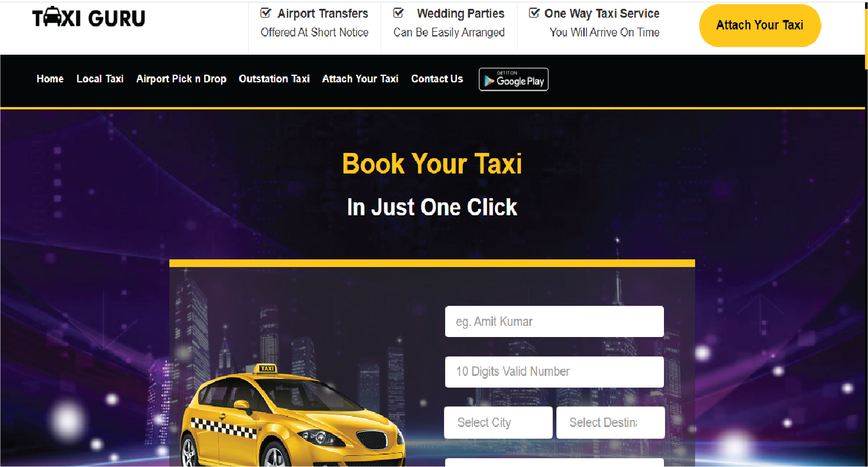Click the yellow taxi car image
The height and width of the screenshot is (467, 868).
(292, 415)
